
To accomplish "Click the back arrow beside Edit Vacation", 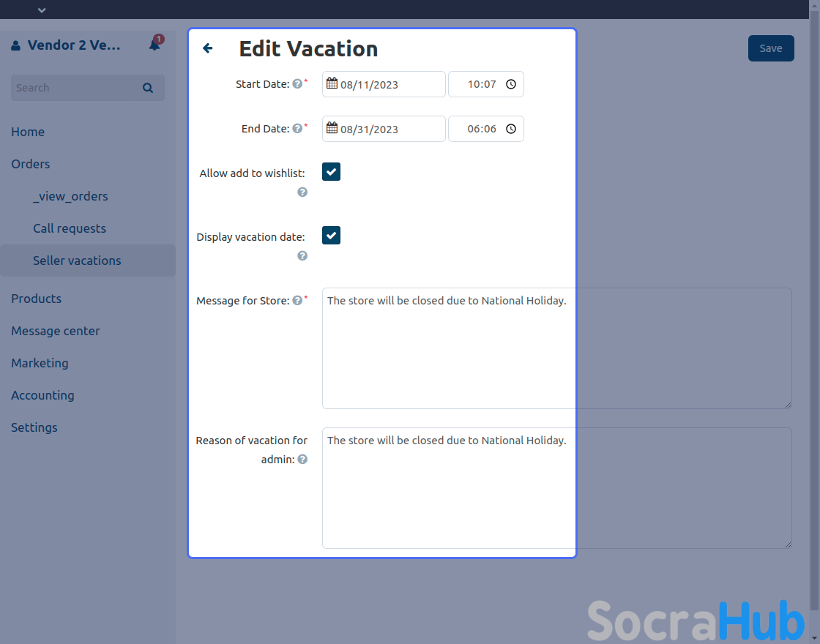I will 208,48.
